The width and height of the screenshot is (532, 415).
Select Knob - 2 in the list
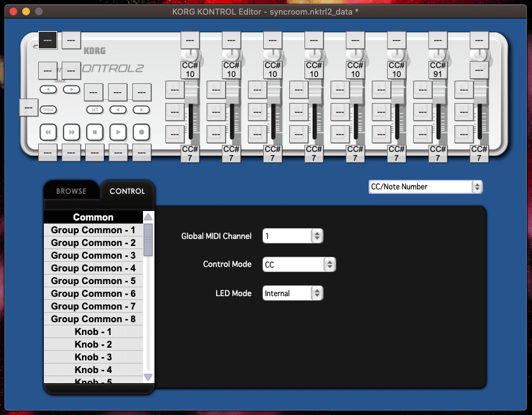coord(93,344)
